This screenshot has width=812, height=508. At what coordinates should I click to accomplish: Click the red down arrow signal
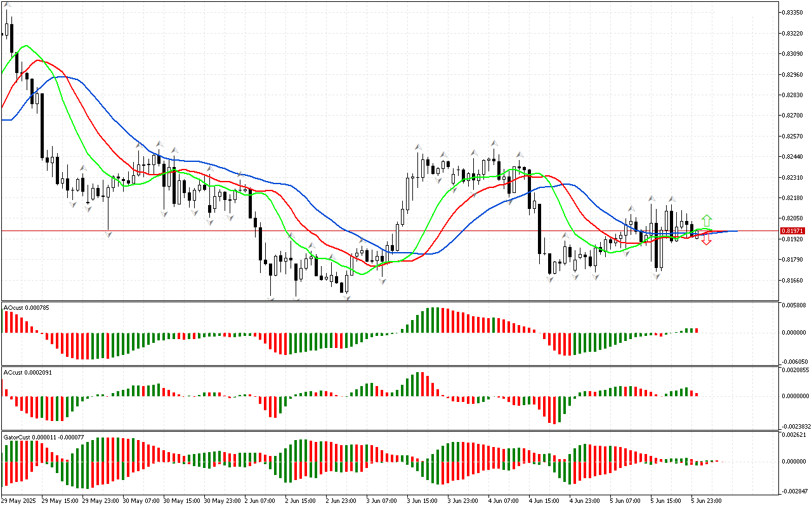pyautogui.click(x=707, y=241)
